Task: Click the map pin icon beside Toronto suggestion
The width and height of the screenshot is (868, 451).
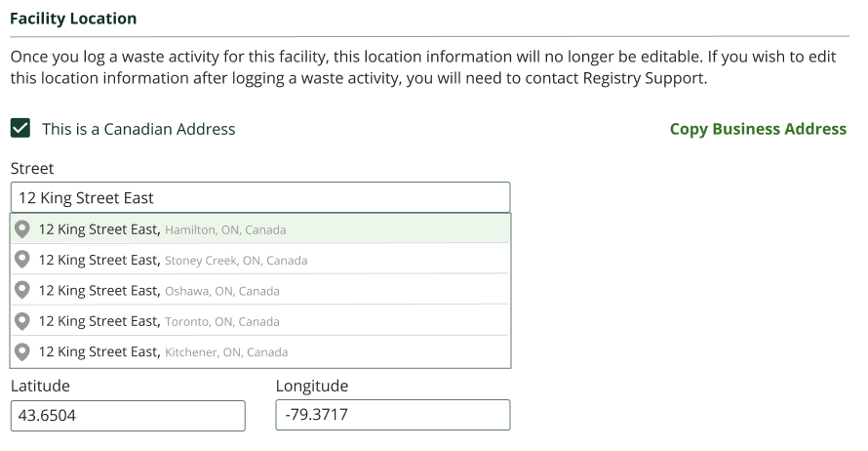Action: 22,321
